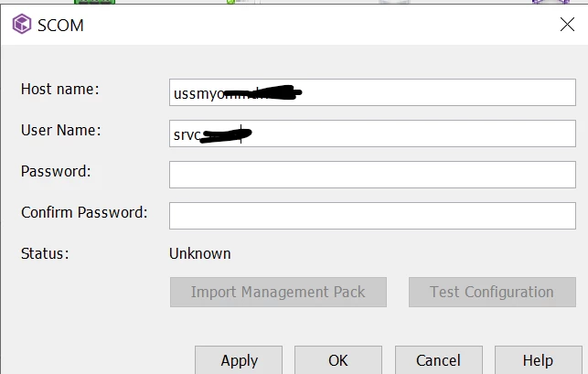Close the SCOM dialog window
Viewport: 588px width, 374px height.
[566, 25]
